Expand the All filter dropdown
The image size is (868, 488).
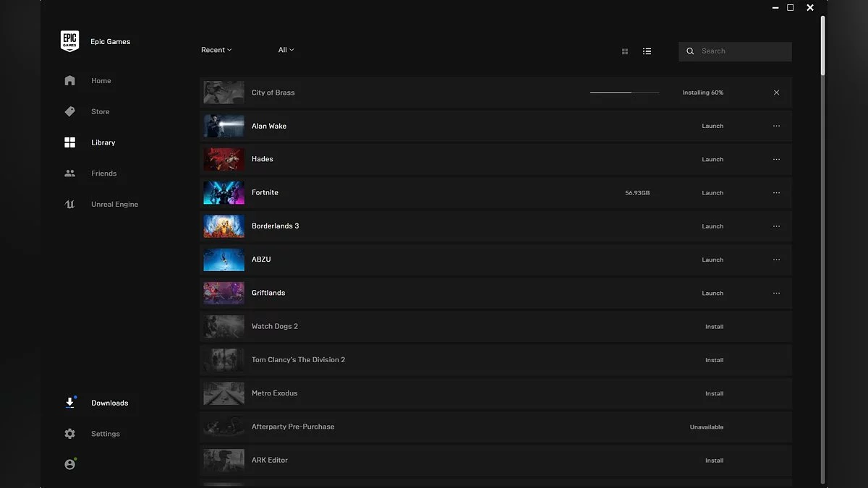coord(286,50)
